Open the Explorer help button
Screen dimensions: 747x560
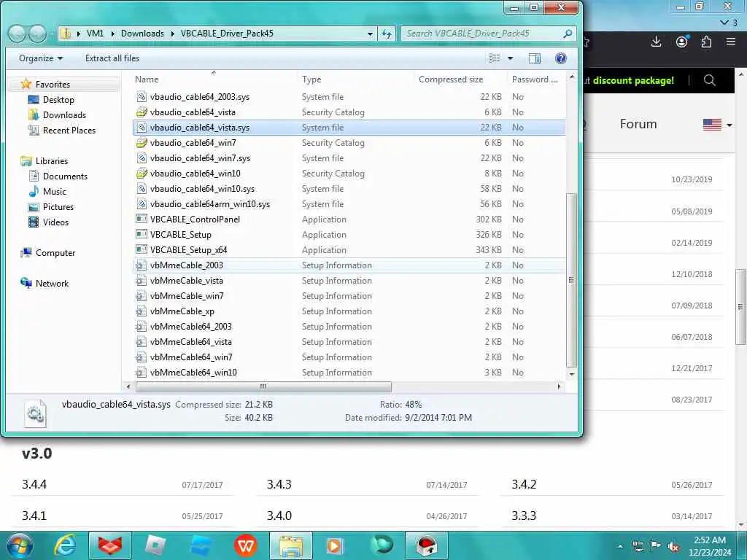(x=561, y=58)
